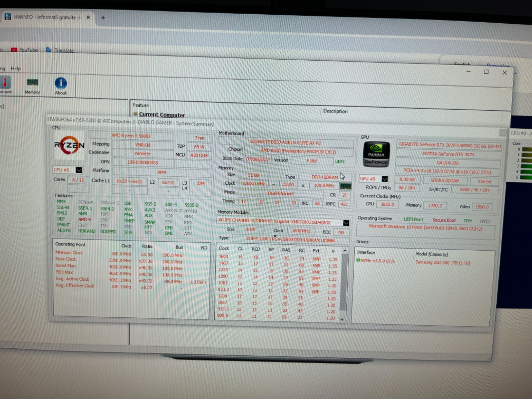532x399 pixels.
Task: Select the NVIDIA GeForce RTX 3070 field
Action: tap(448, 154)
